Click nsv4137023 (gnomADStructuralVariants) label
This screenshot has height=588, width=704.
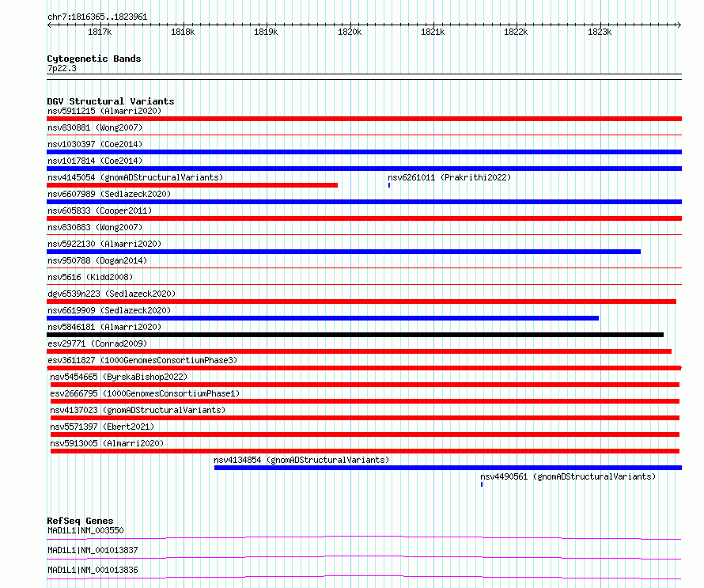[138, 410]
